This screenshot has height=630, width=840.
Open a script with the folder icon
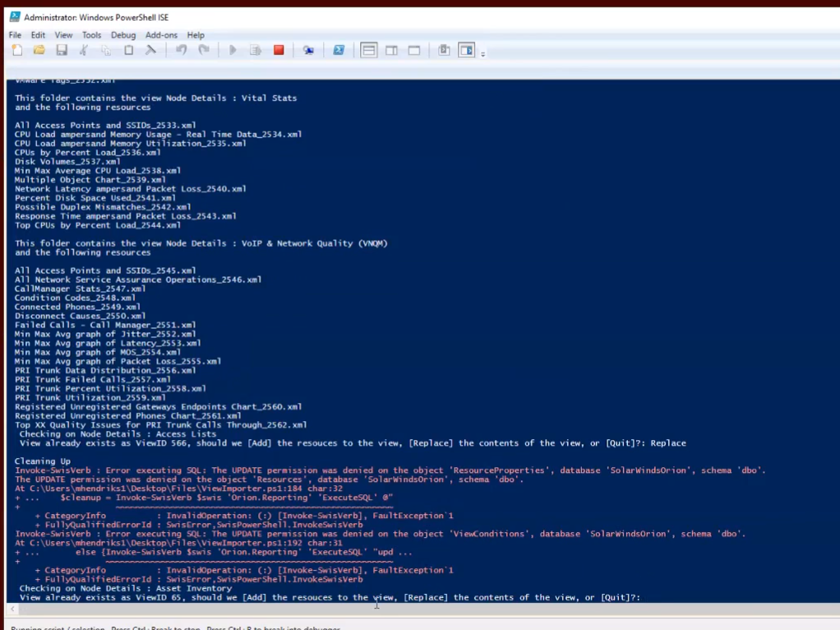pyautogui.click(x=39, y=50)
